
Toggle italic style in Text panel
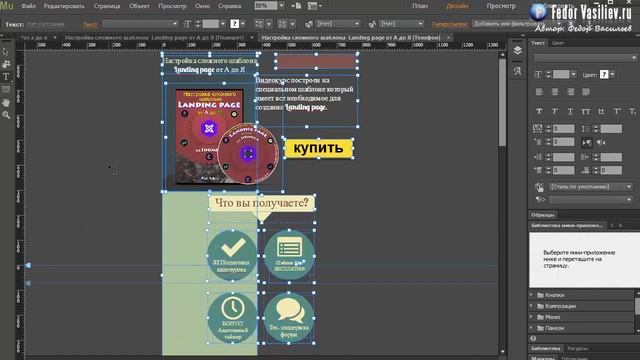(x=554, y=111)
